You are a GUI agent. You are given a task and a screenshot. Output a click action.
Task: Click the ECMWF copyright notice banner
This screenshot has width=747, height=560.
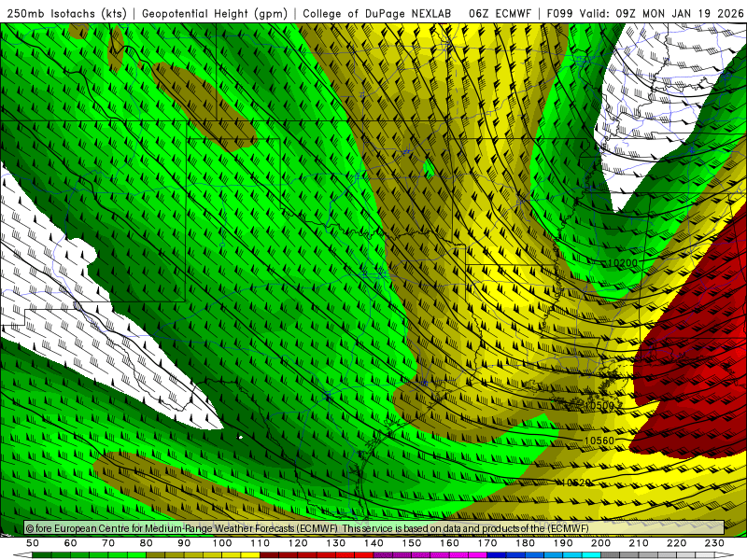[374, 528]
